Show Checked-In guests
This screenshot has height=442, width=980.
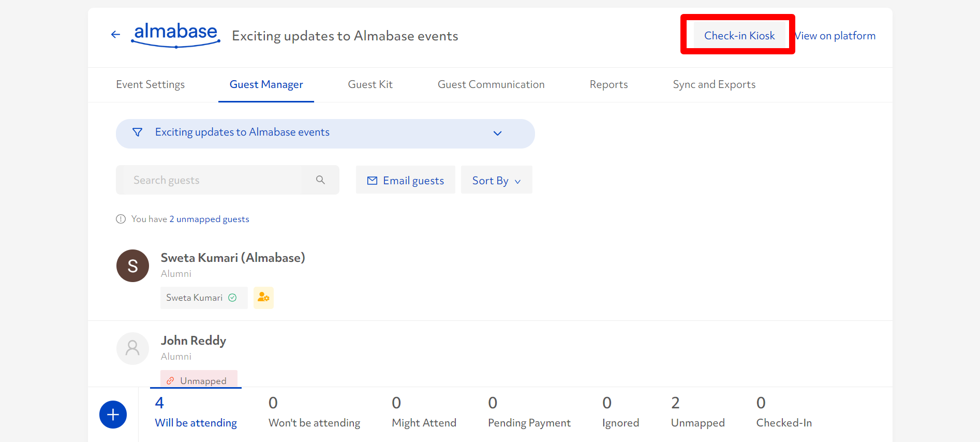tap(784, 412)
